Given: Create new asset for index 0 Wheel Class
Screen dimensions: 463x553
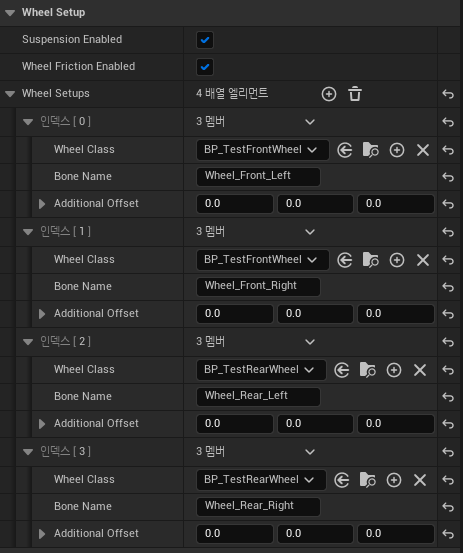Looking at the screenshot, I should 397,150.
